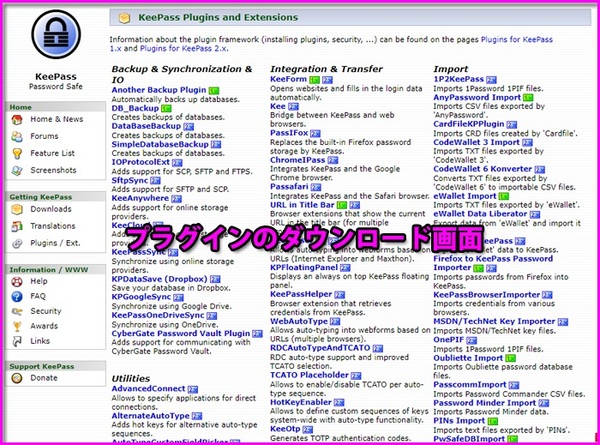Open the DB_Backup plugin link
The image size is (600, 445).
point(135,109)
